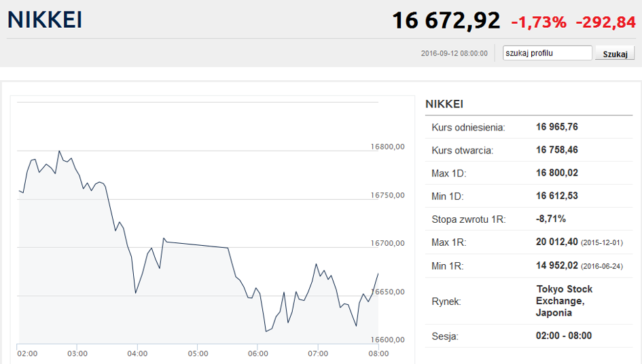Viewport: 642px width, 364px height.
Task: Click the chart y-axis label 16700,00
Action: [x=387, y=243]
